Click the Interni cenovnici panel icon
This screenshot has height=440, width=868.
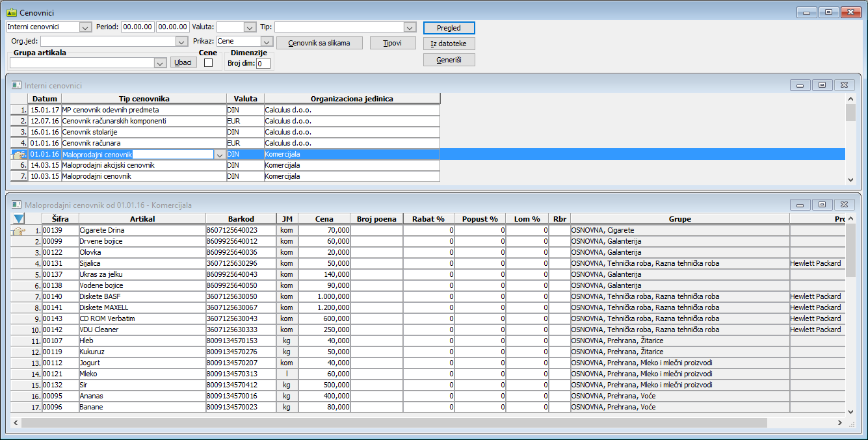[x=17, y=85]
